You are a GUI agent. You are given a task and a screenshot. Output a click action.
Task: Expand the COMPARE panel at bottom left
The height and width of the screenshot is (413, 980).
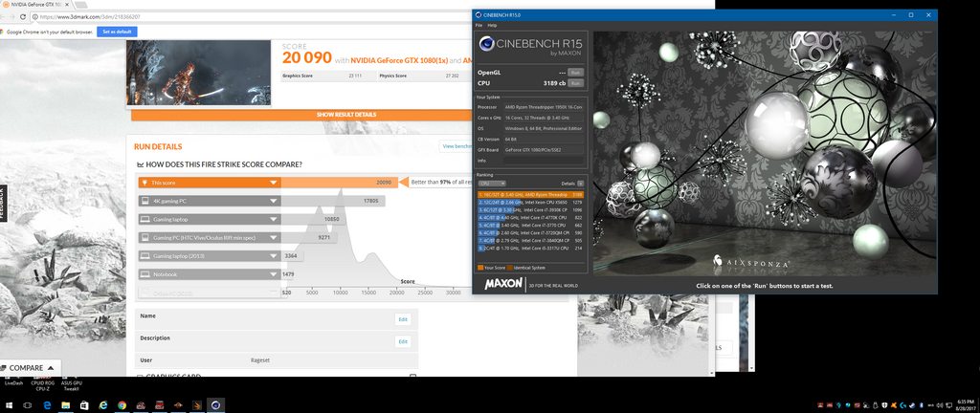click(30, 368)
